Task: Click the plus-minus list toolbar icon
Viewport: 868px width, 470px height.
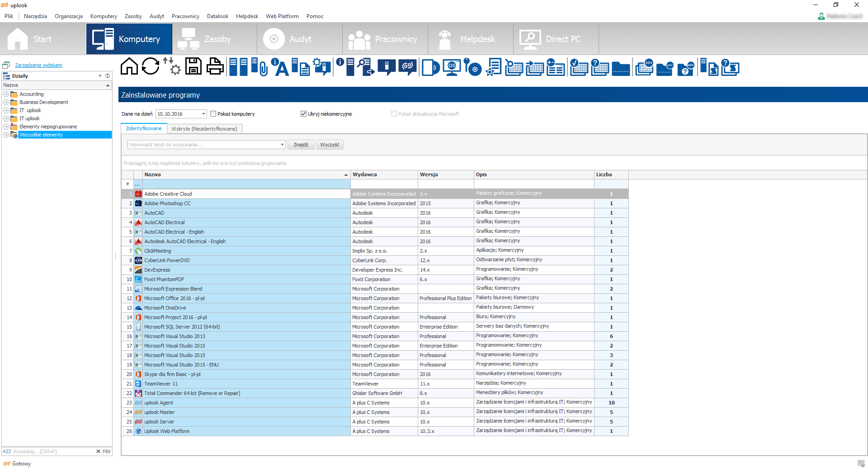Action: click(x=556, y=67)
